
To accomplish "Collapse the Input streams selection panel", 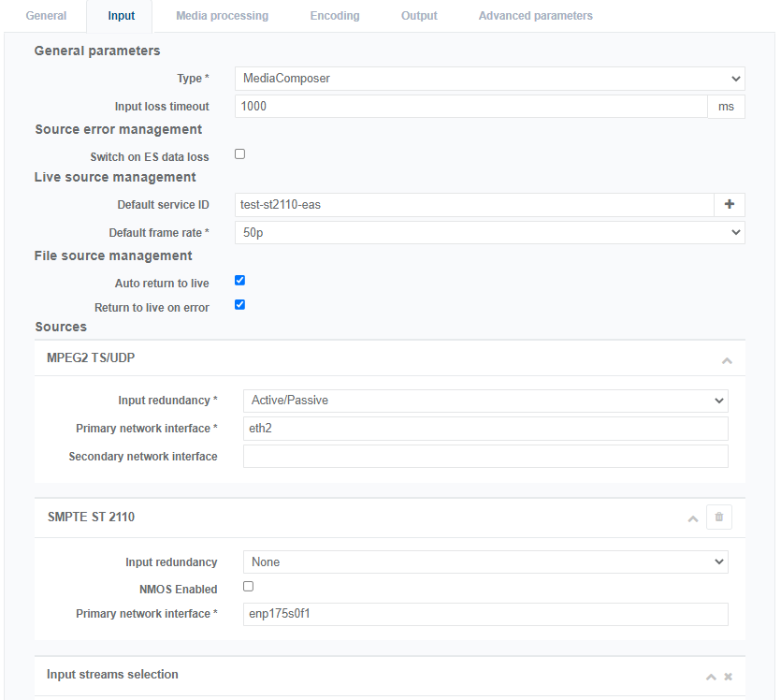I will point(711,677).
